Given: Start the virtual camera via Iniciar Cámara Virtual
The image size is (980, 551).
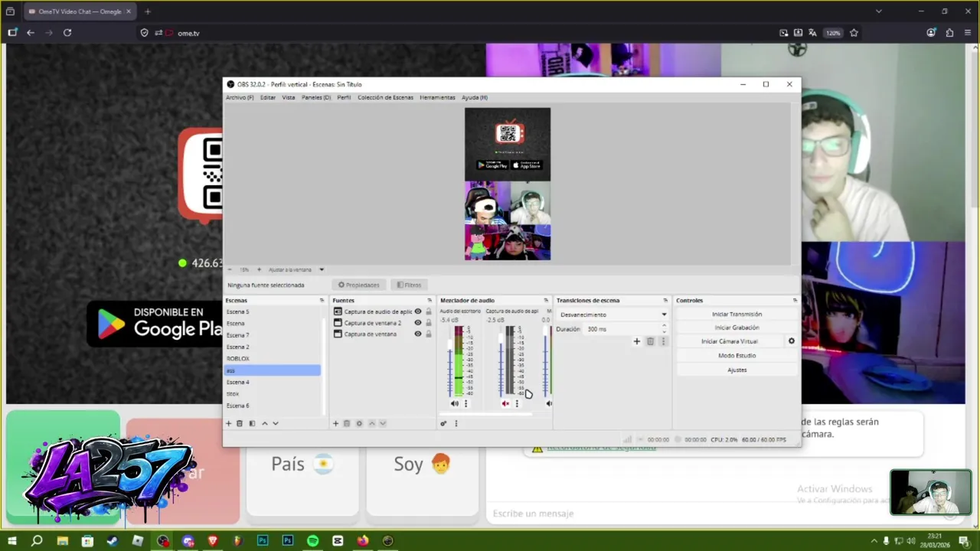Looking at the screenshot, I should 730,341.
